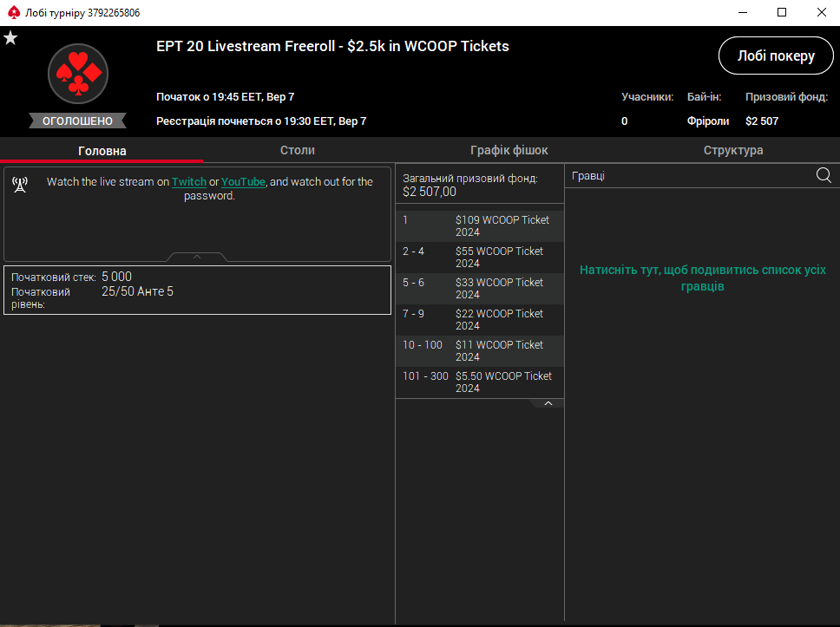Select prize row 5 - 6 '$33 WCOOP Ticket'
Viewport: 840px width, 627px height.
pyautogui.click(x=480, y=288)
